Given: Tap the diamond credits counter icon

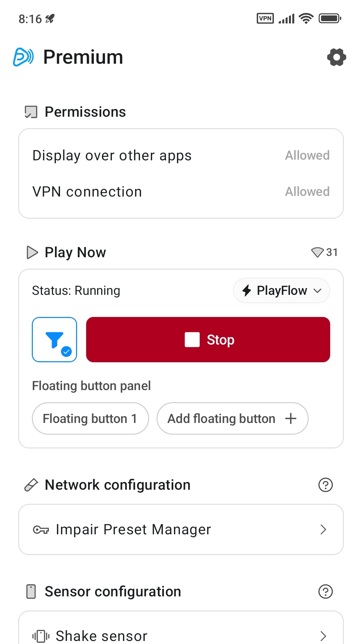Looking at the screenshot, I should click(317, 252).
